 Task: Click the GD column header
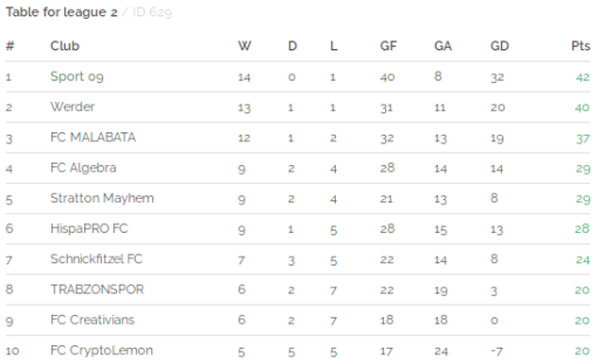tap(499, 46)
